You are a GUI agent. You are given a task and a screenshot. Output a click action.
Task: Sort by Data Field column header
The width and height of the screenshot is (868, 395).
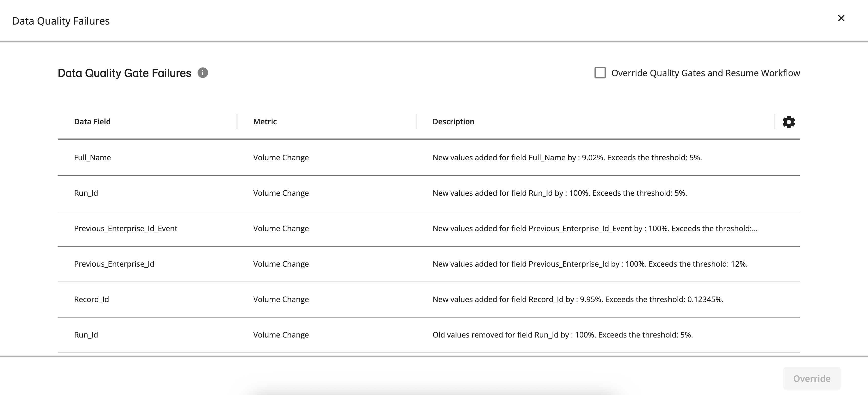[x=92, y=122]
